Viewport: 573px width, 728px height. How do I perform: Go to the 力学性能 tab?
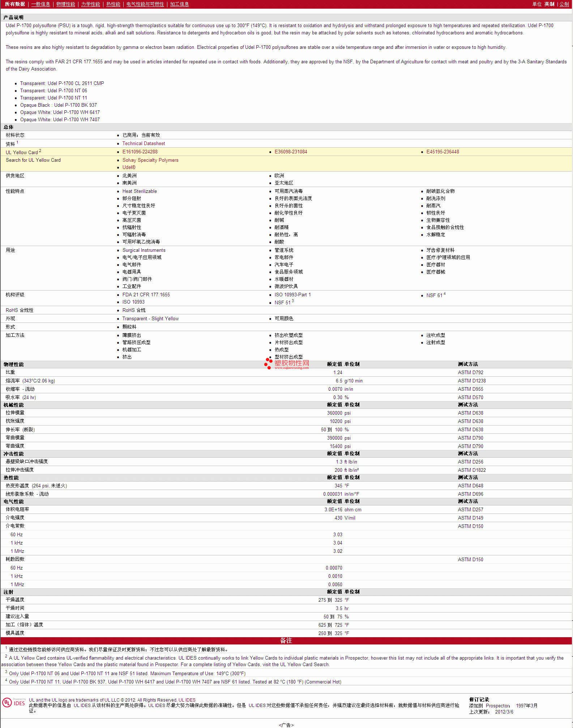[90, 4]
